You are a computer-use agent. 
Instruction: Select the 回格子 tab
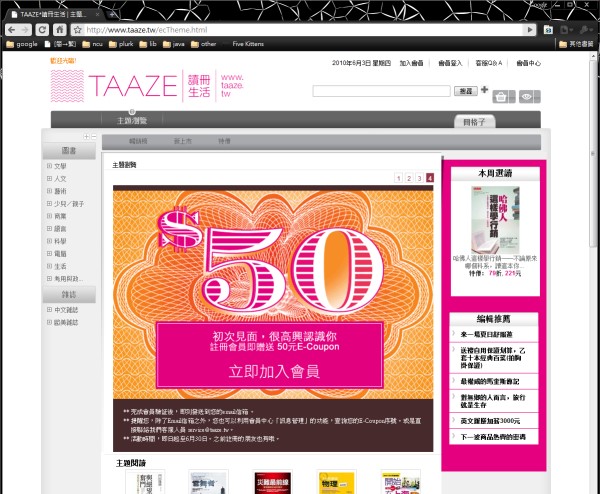tap(474, 122)
